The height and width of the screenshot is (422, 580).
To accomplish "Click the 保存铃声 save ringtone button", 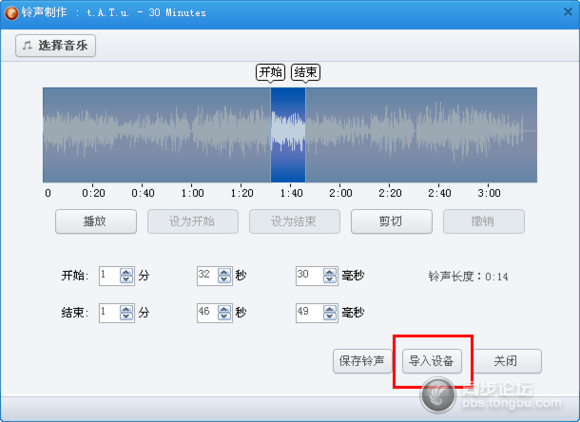I will click(362, 361).
